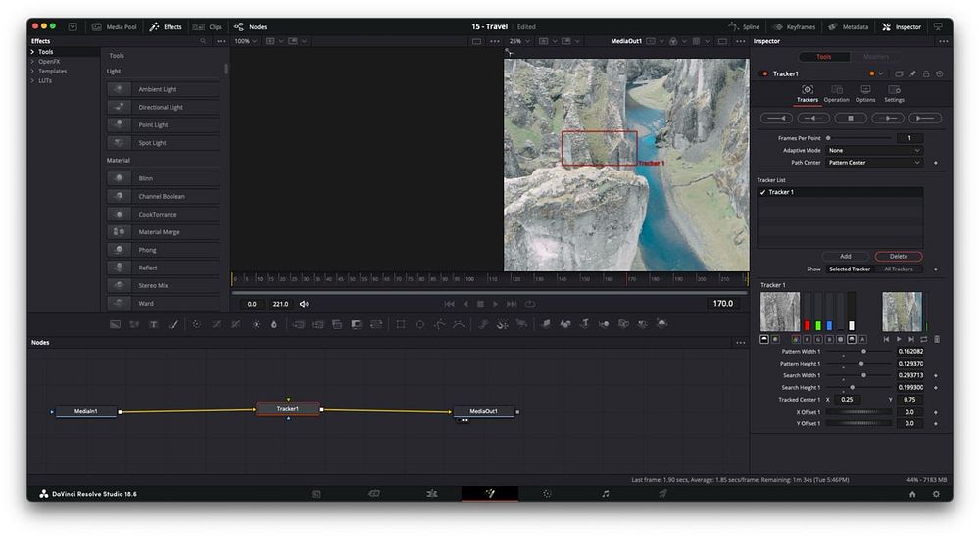Image resolution: width=980 pixels, height=537 pixels.
Task: Click the speaker volume icon under viewer
Action: coord(304,304)
